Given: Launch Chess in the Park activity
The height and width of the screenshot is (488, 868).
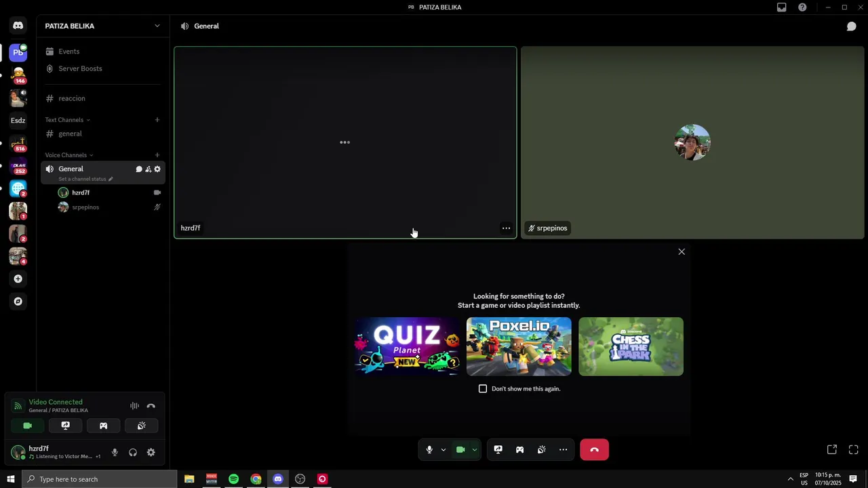Looking at the screenshot, I should (x=631, y=346).
